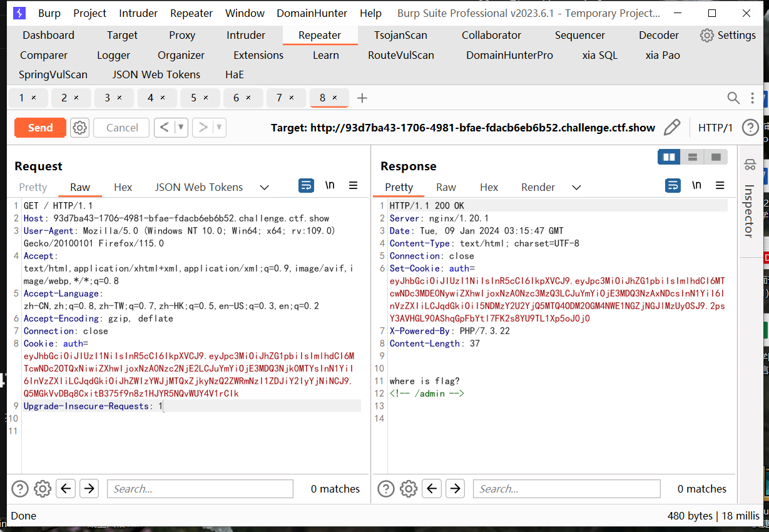Add a new Repeater tab
Viewport: 769px width, 532px height.
pyautogui.click(x=362, y=98)
